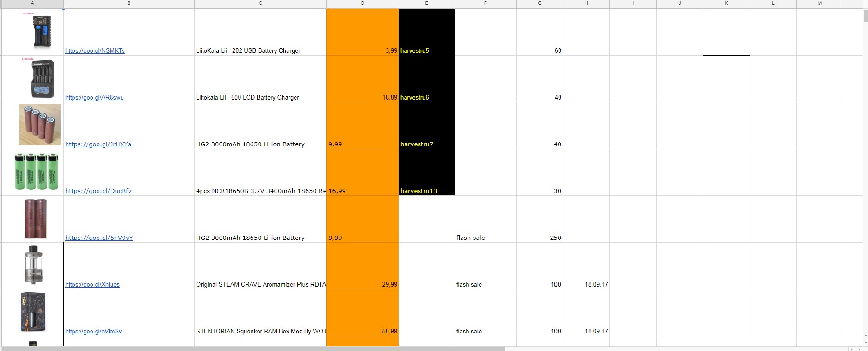Select column E header
The height and width of the screenshot is (351, 868).
[427, 3]
